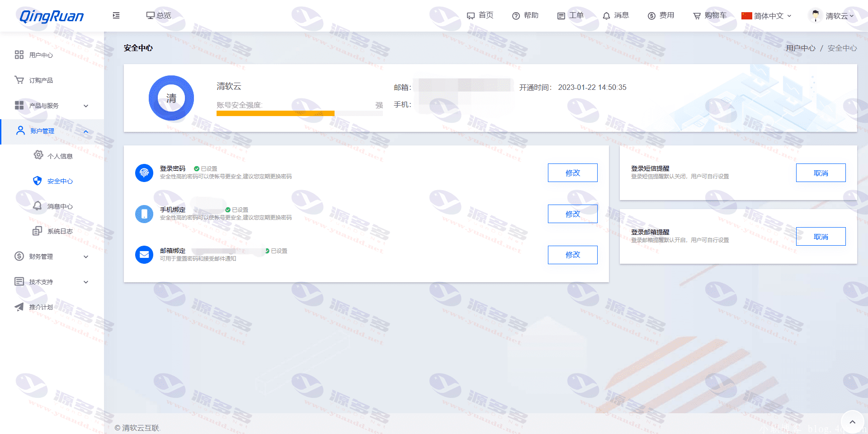The height and width of the screenshot is (434, 868).
Task: Click the 系统日志 copy icon
Action: (38, 231)
